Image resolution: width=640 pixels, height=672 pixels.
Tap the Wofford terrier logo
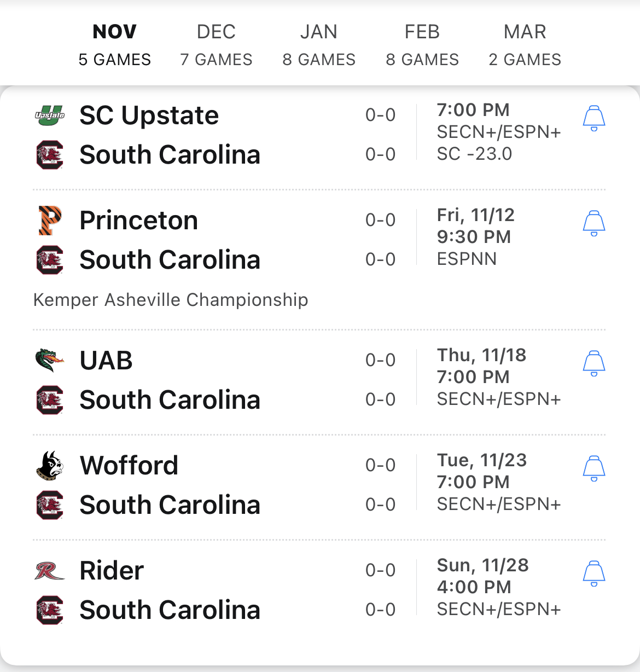pyautogui.click(x=50, y=466)
